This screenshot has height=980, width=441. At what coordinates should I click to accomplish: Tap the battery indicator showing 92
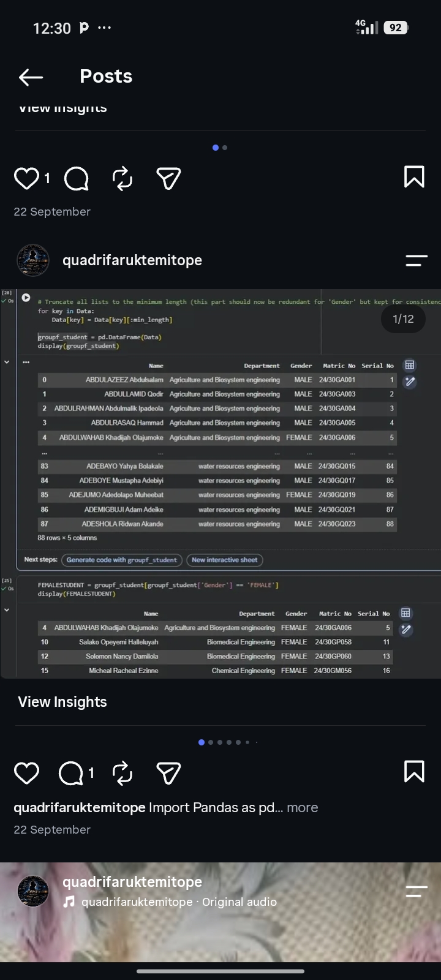pos(396,28)
